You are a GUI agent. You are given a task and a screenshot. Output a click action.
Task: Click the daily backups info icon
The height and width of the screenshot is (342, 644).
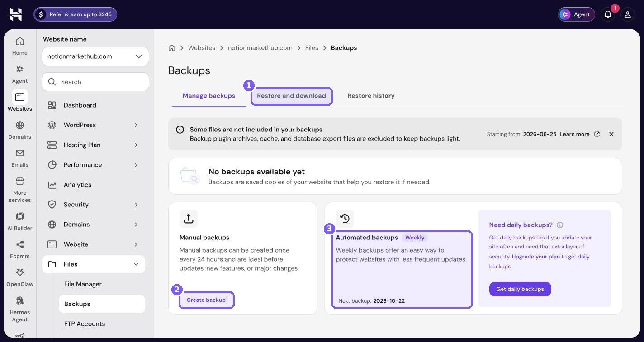tap(560, 225)
